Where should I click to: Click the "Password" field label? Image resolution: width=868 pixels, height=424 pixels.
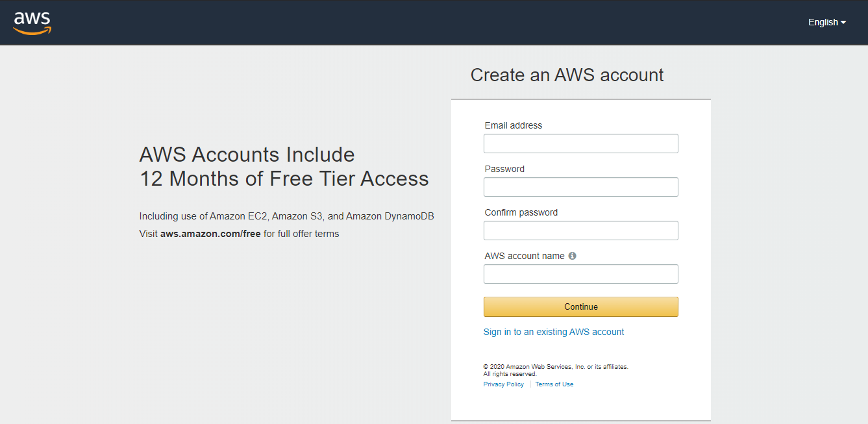pos(504,169)
